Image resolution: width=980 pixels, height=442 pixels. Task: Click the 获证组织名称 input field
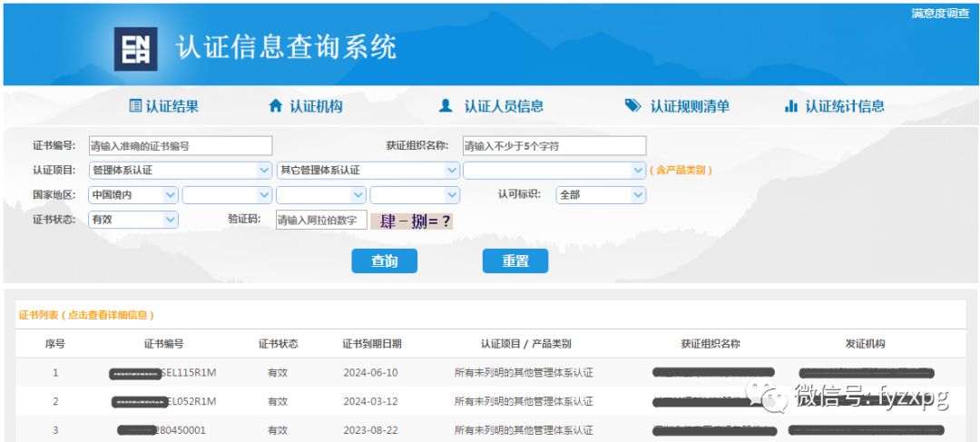(554, 145)
